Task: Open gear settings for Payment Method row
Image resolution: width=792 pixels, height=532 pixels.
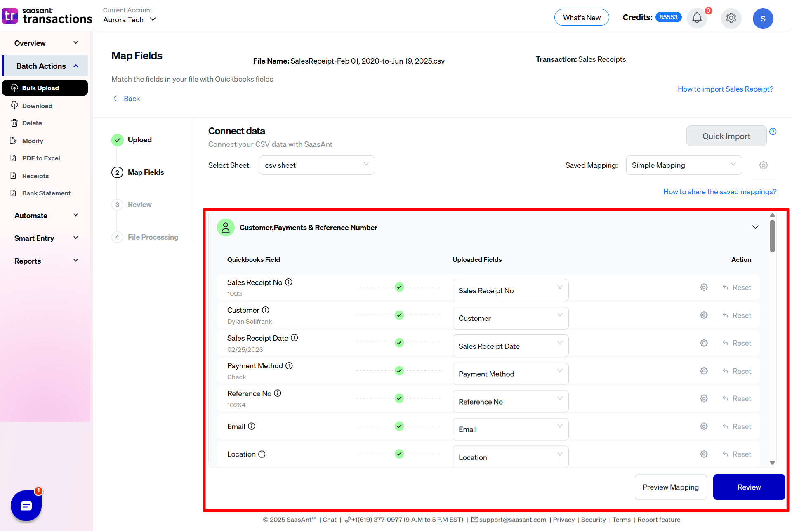Action: 704,371
